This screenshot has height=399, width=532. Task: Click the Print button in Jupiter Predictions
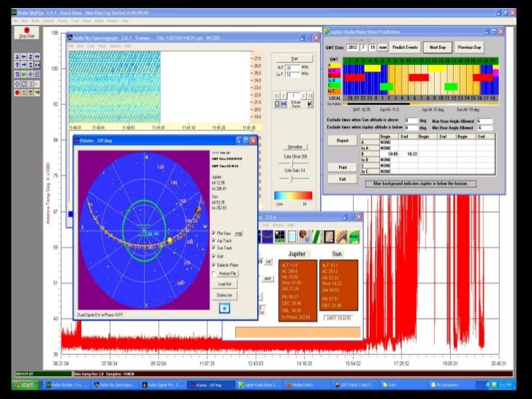pos(342,167)
